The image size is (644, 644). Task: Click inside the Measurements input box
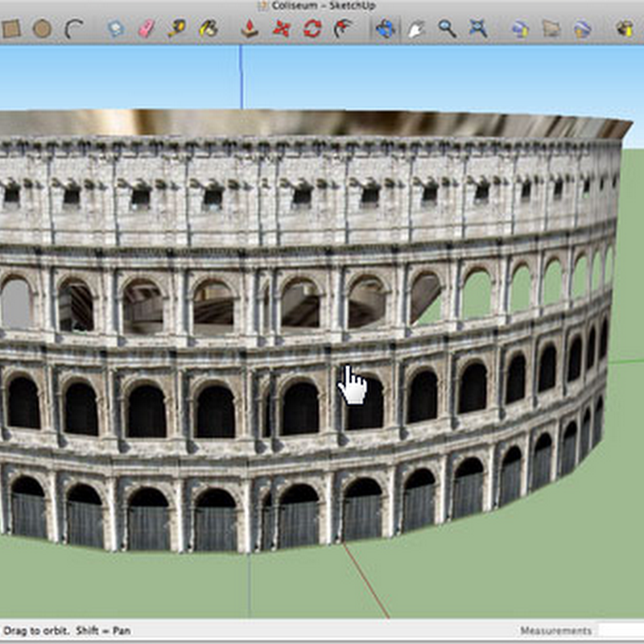(x=620, y=630)
